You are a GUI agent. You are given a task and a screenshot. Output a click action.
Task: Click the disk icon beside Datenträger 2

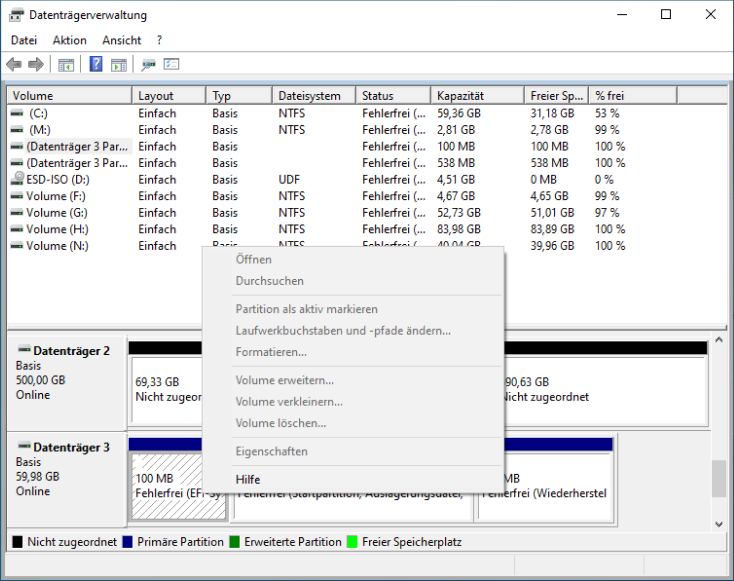coord(24,349)
